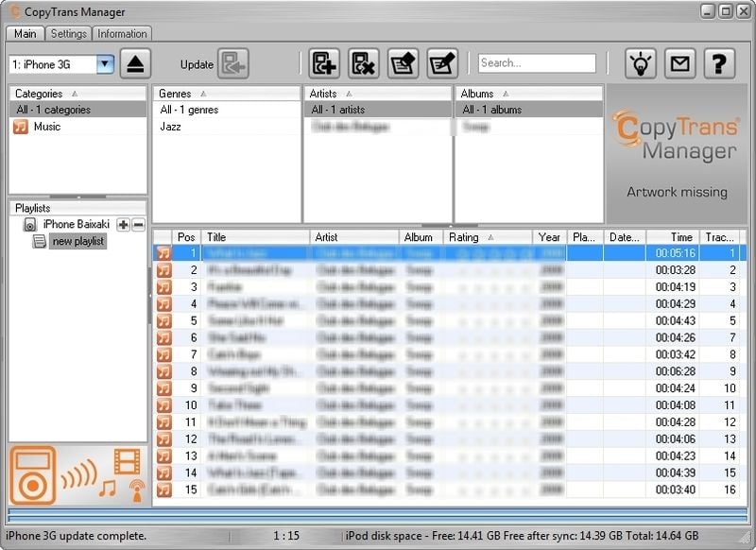
Task: Click the Trac... column header
Action: 720,237
